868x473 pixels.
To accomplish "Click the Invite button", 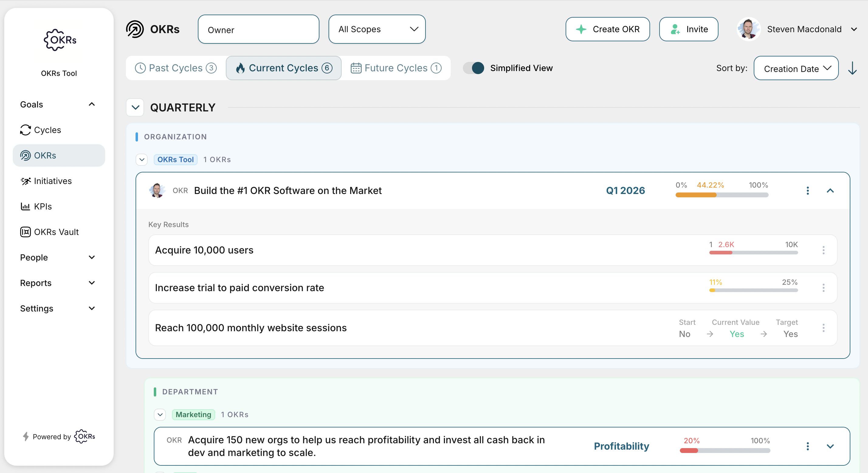I will [x=688, y=29].
